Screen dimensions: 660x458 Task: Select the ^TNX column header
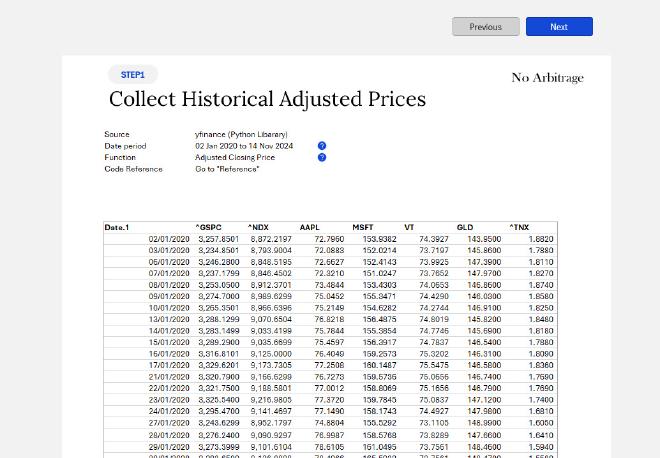point(519,228)
